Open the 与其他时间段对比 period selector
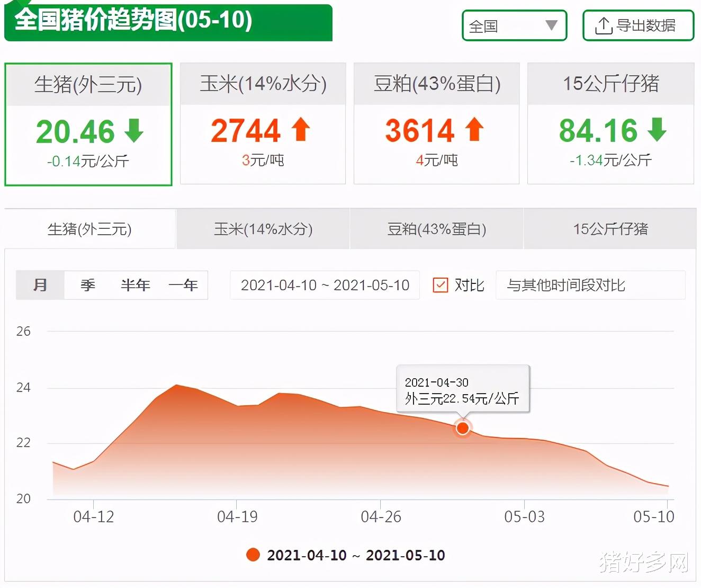This screenshot has width=701, height=588. click(590, 285)
